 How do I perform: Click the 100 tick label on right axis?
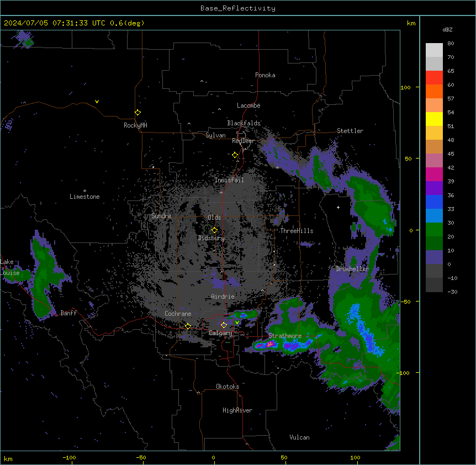tap(405, 87)
